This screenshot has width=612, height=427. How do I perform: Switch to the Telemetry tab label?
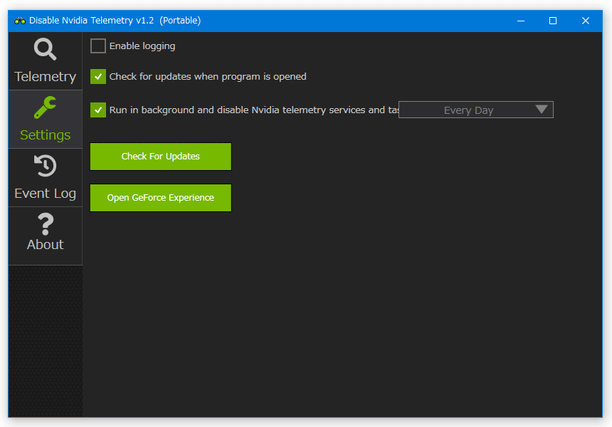pos(45,77)
